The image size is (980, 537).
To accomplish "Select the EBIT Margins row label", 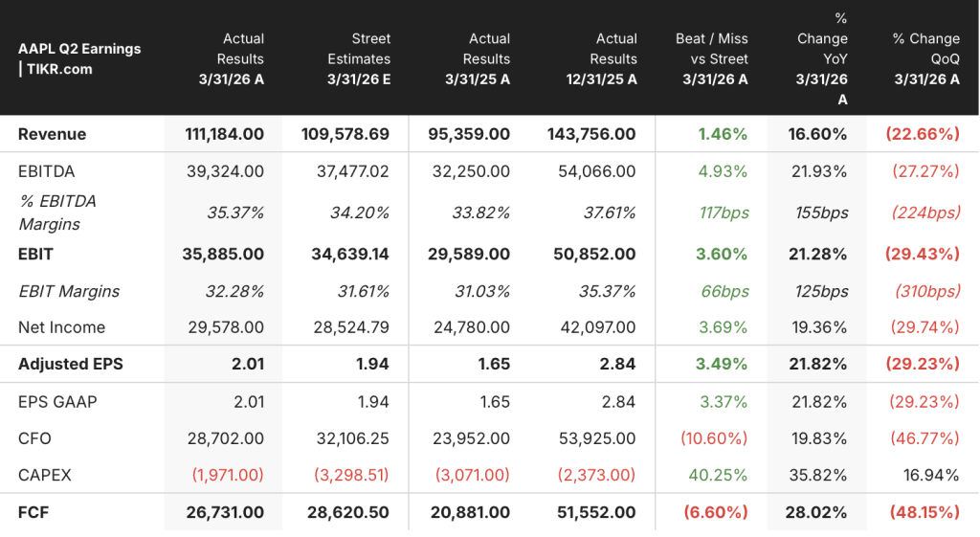I will tap(69, 291).
